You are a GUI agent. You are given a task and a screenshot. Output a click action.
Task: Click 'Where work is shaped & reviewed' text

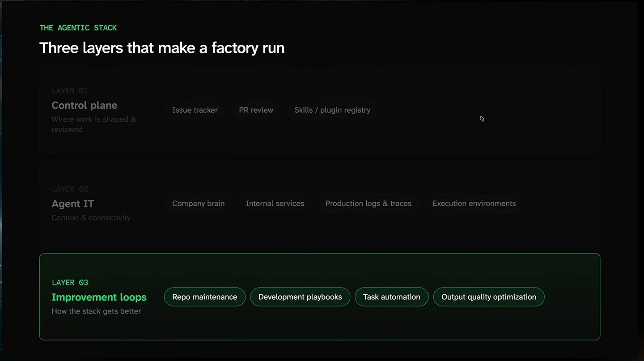94,124
